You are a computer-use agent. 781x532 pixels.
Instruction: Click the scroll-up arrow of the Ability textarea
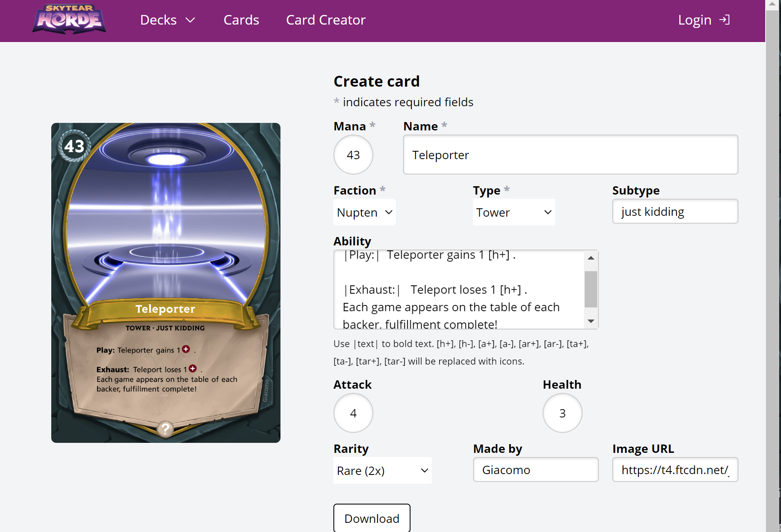tap(591, 258)
